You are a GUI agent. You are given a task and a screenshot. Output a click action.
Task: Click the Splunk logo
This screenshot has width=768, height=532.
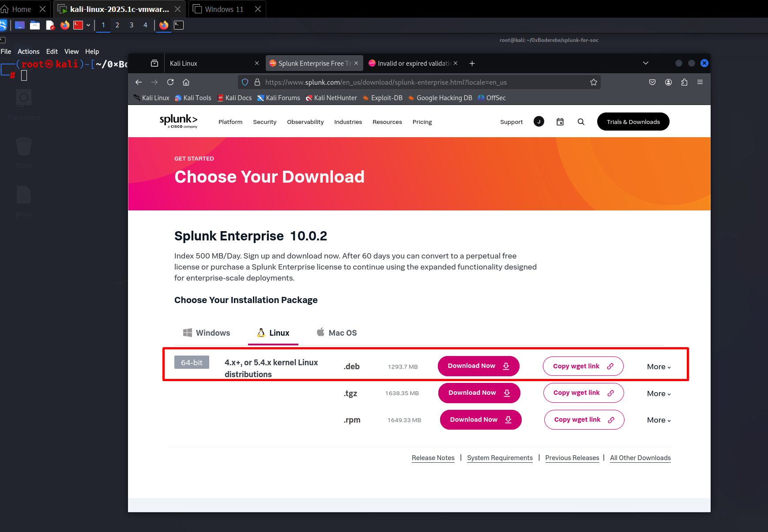coord(178,120)
